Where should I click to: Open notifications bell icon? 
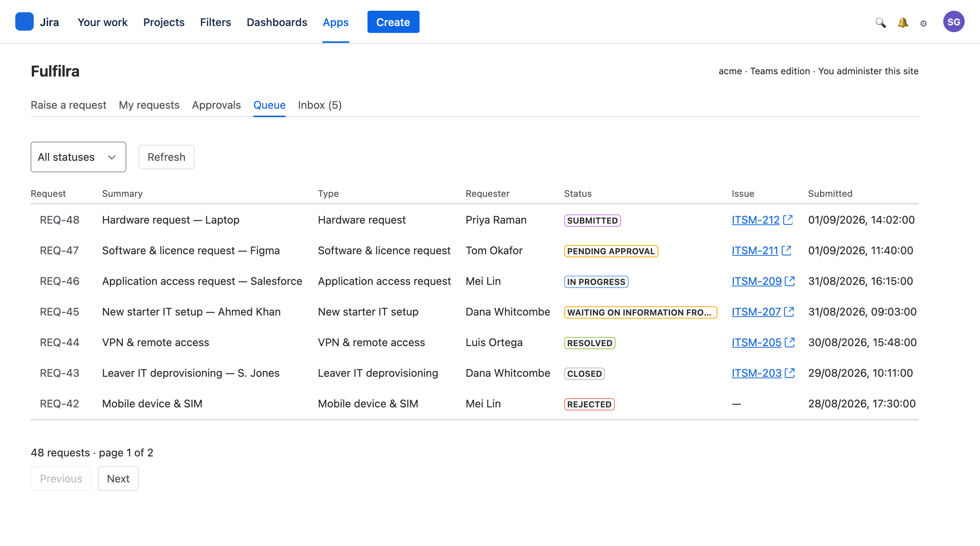point(903,23)
